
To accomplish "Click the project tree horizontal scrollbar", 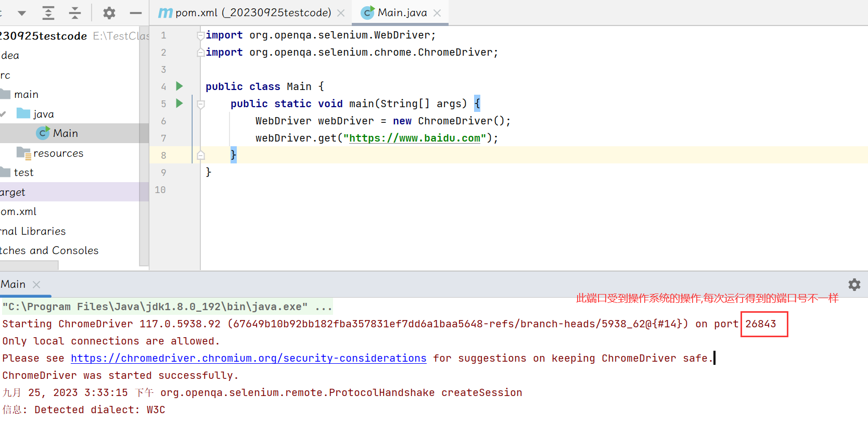I will click(x=29, y=265).
